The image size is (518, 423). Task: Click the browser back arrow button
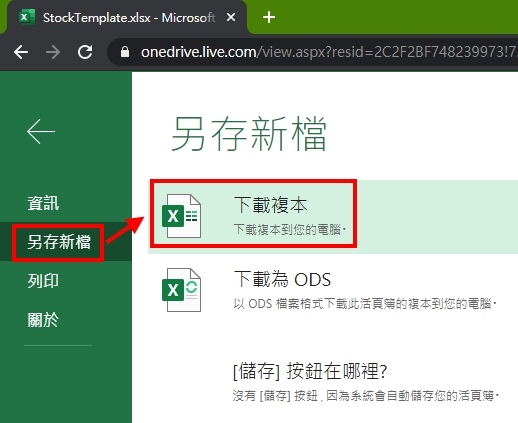[21, 52]
